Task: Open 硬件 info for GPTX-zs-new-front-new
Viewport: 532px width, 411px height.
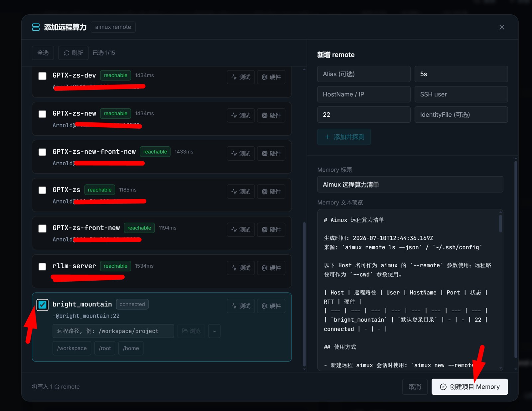Action: point(271,153)
